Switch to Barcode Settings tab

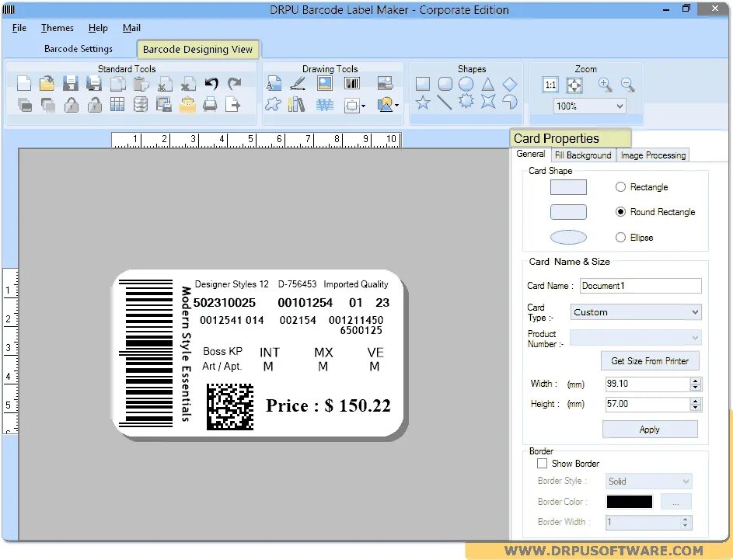tap(78, 49)
